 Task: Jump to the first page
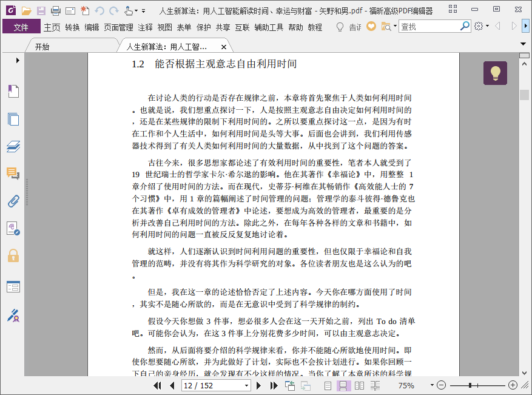[x=157, y=385]
